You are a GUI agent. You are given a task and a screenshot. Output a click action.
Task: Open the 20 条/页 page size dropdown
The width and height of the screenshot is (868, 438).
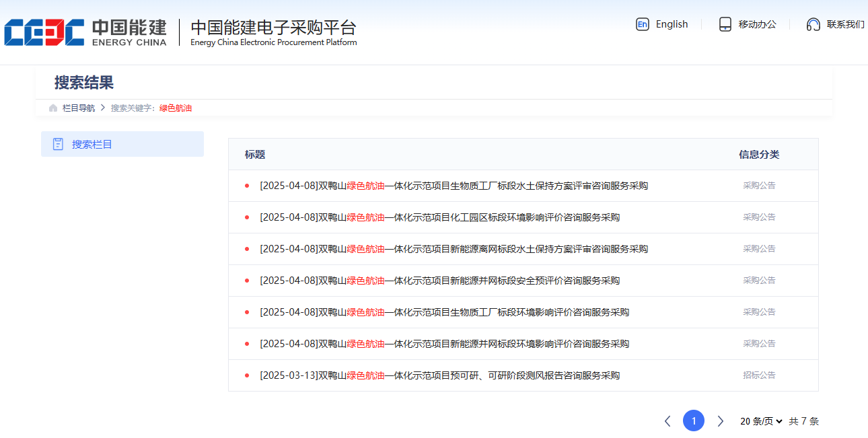coord(761,421)
